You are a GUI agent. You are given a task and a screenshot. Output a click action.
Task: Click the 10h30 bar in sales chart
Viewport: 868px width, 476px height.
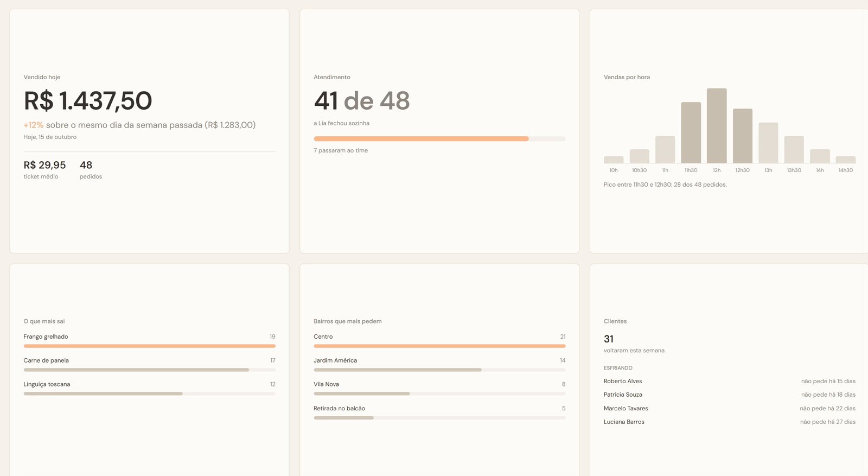pos(639,156)
